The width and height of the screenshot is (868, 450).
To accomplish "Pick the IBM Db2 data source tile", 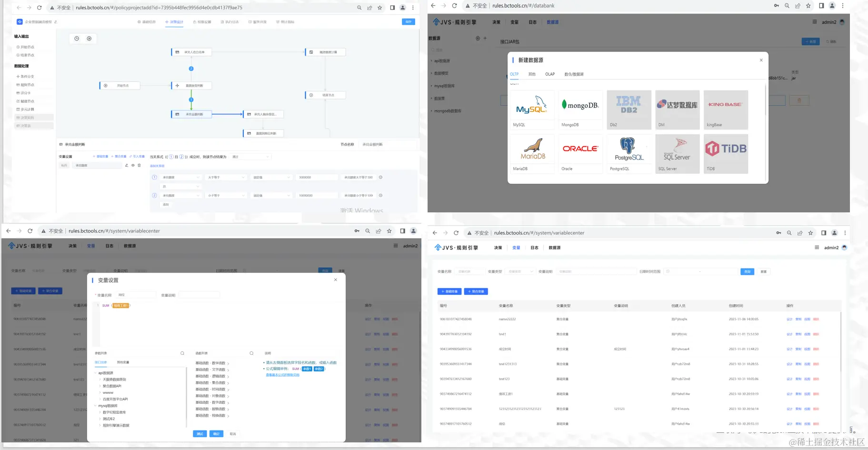I will tap(629, 110).
